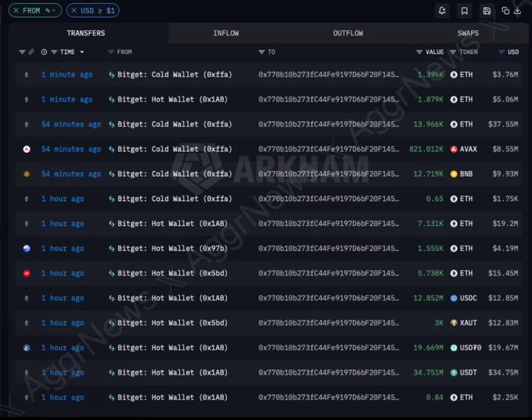Open '1 minute ago' link on $5.06M row

tap(66, 99)
